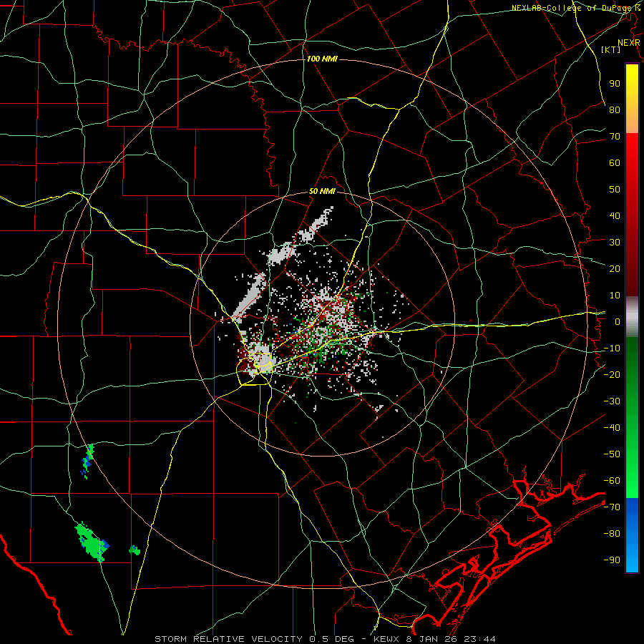This screenshot has width=644, height=644.
Task: Click the "0" velocity scale label
Action: tap(618, 321)
